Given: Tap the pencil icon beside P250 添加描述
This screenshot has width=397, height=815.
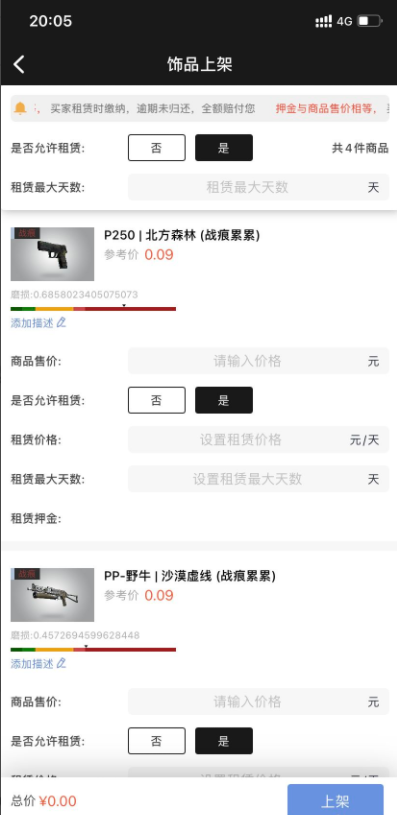Looking at the screenshot, I should (61, 323).
